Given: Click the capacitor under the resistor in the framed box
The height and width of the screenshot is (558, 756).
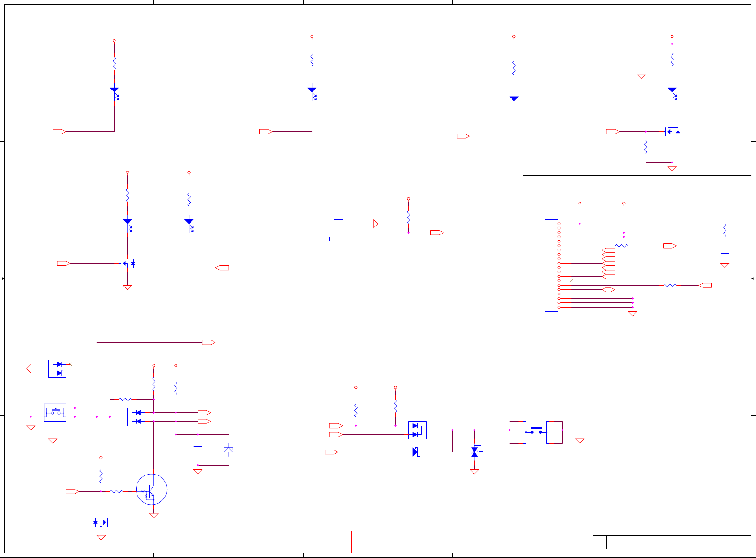Looking at the screenshot, I should (725, 252).
